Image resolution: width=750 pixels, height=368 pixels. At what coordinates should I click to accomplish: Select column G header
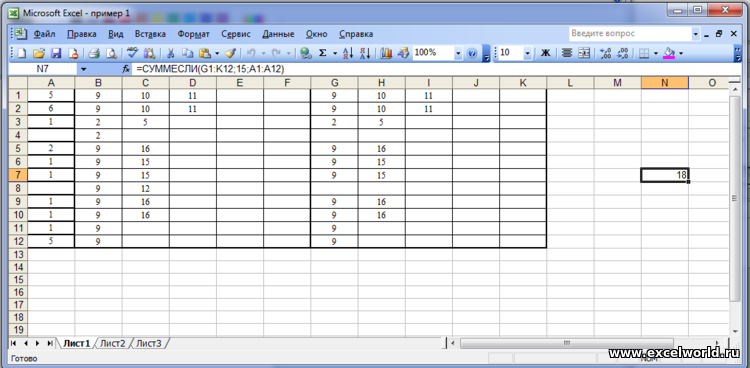tap(334, 83)
